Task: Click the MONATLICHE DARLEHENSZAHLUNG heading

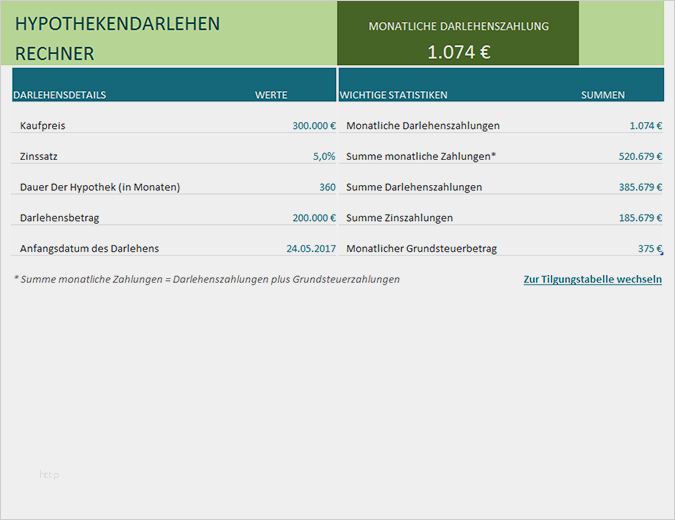Action: (458, 26)
